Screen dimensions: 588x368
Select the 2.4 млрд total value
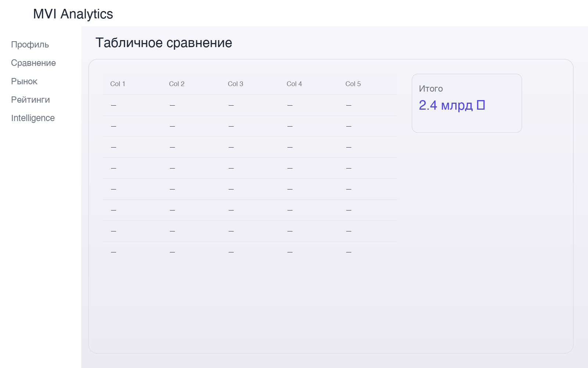pyautogui.click(x=446, y=105)
